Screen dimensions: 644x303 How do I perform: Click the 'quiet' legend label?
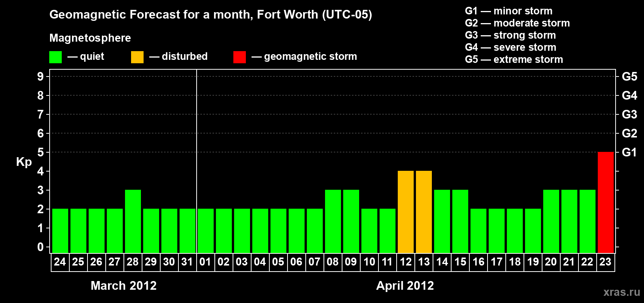click(x=92, y=57)
